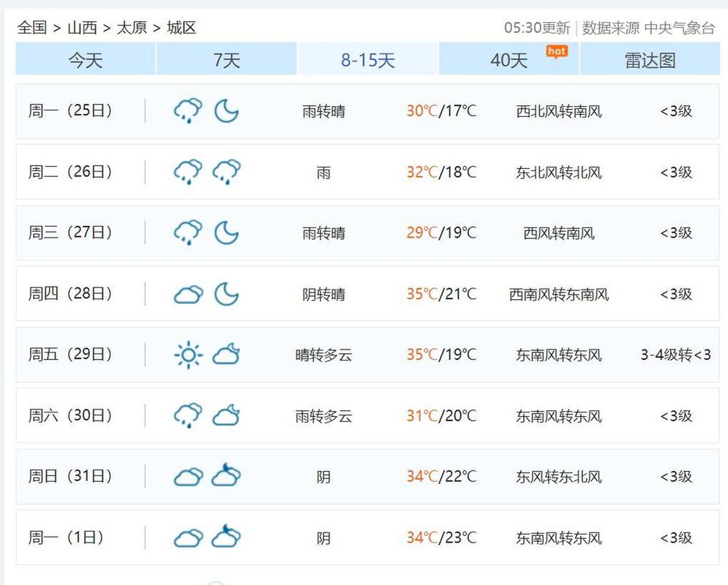Click the 35℃/19℃ temperature value

441,355
